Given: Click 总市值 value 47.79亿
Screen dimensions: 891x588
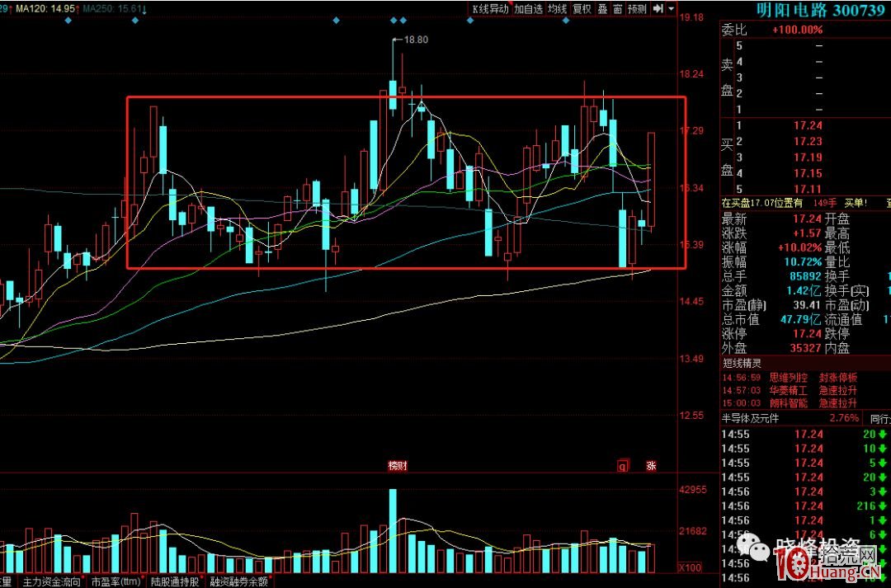Looking at the screenshot, I should coord(800,319).
